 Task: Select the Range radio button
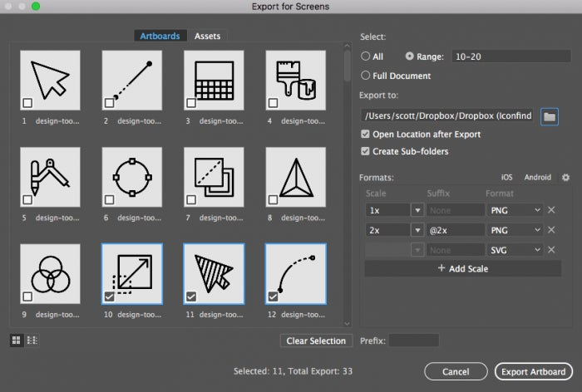(x=409, y=56)
